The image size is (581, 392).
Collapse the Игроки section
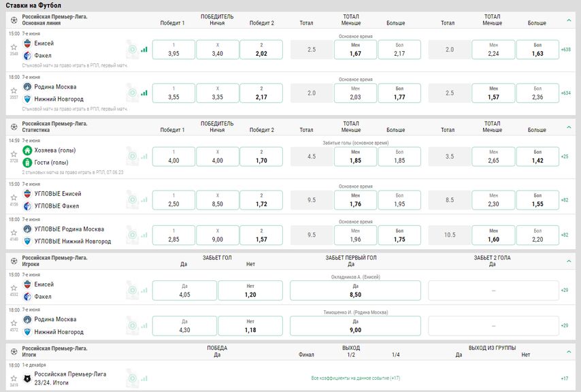(x=569, y=261)
